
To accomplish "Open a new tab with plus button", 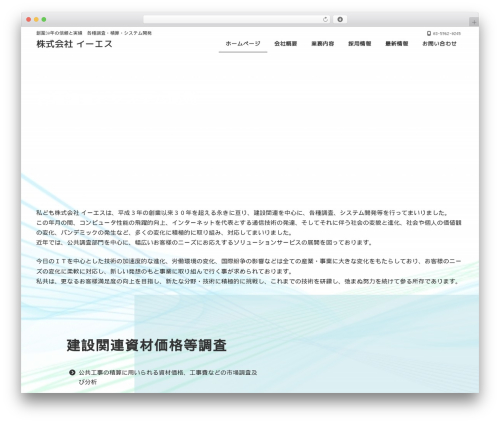I will pos(474,22).
